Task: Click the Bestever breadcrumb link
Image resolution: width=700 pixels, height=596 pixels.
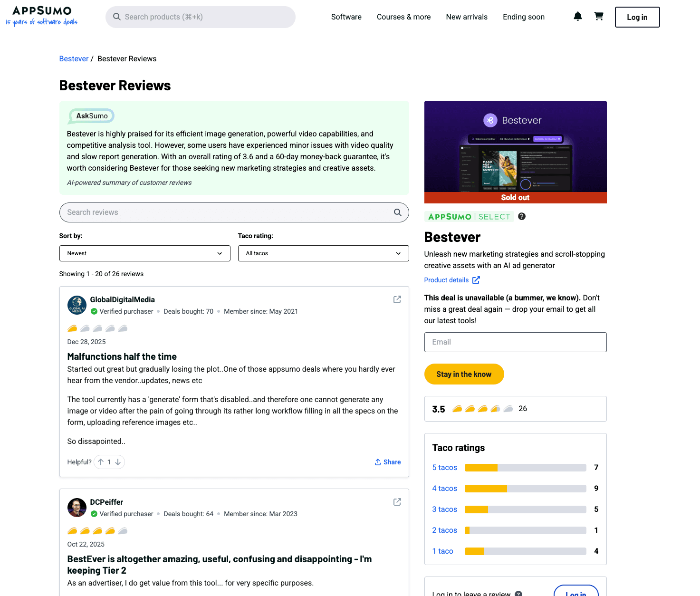Action: [74, 59]
